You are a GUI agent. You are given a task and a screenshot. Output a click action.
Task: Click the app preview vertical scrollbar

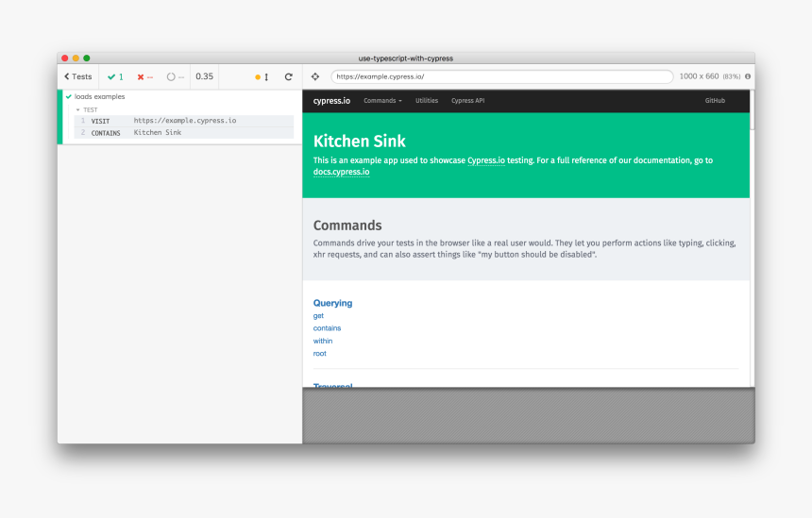click(752, 109)
